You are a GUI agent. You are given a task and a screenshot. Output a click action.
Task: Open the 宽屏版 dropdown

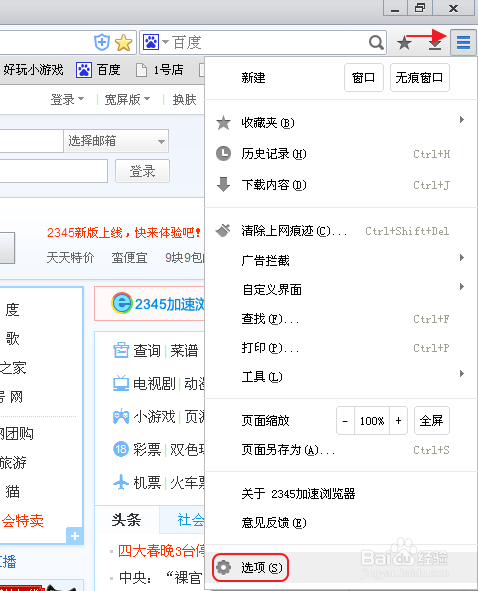[x=127, y=100]
